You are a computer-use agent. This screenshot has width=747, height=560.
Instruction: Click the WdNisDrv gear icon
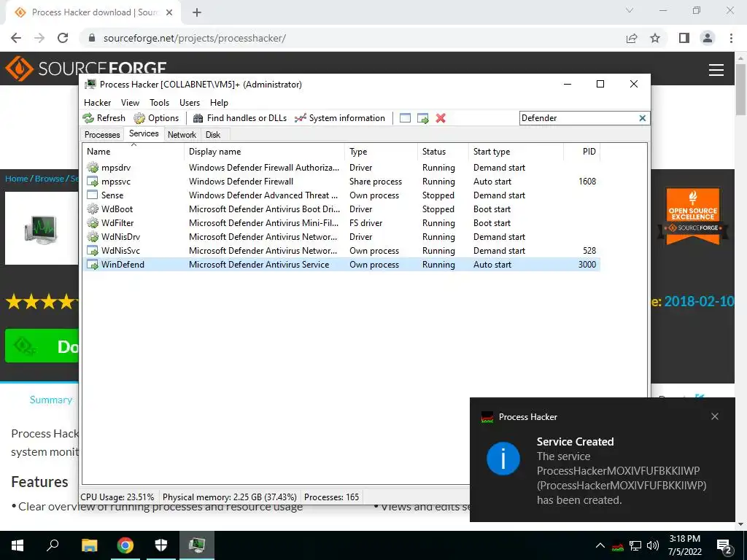click(93, 237)
